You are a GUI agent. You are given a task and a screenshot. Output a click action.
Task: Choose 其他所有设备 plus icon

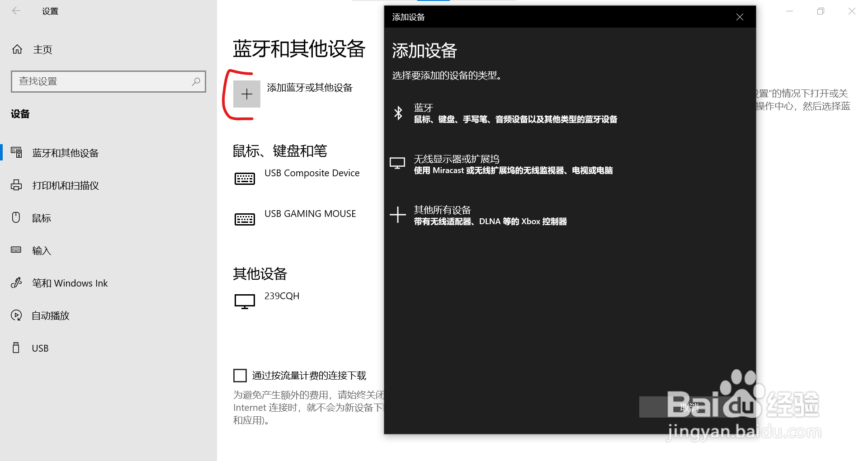(398, 215)
